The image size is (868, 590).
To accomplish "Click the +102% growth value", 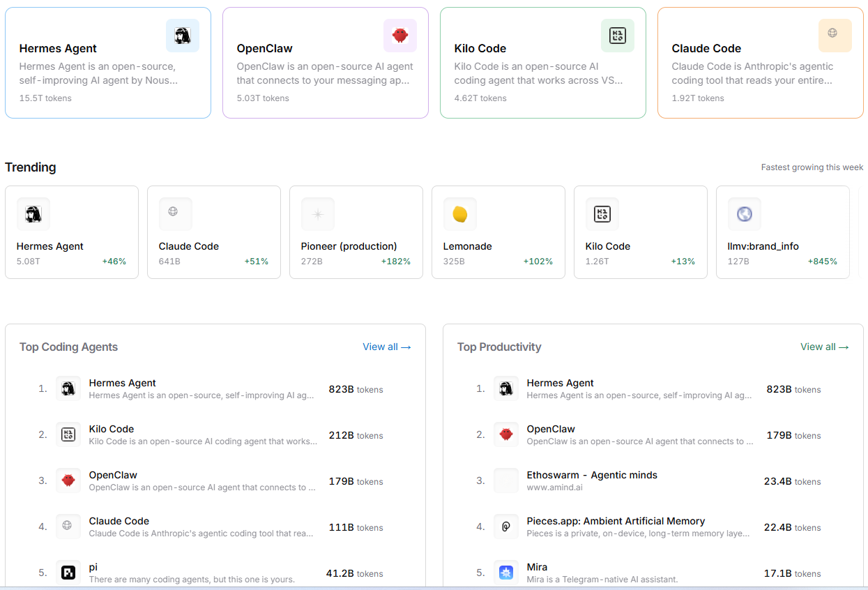I will tap(538, 262).
